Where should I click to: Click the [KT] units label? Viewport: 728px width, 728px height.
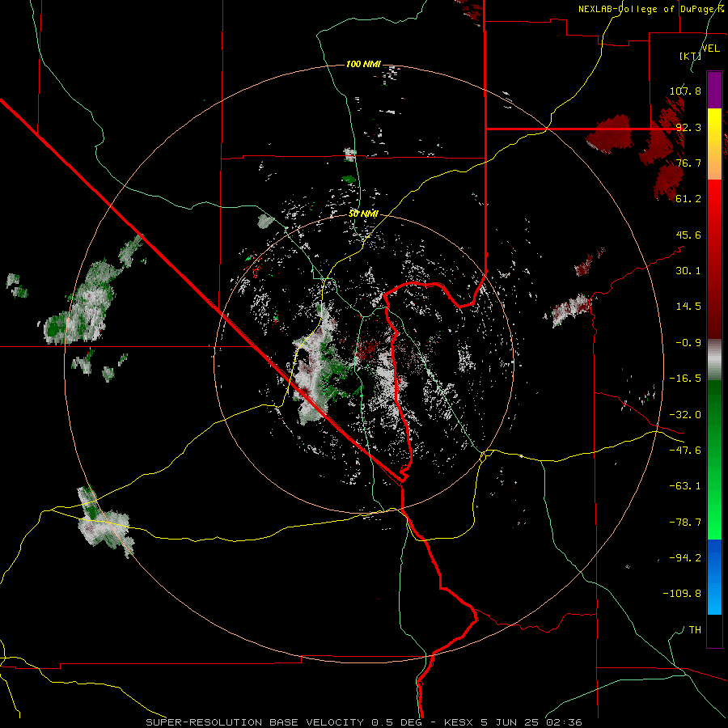(691, 56)
